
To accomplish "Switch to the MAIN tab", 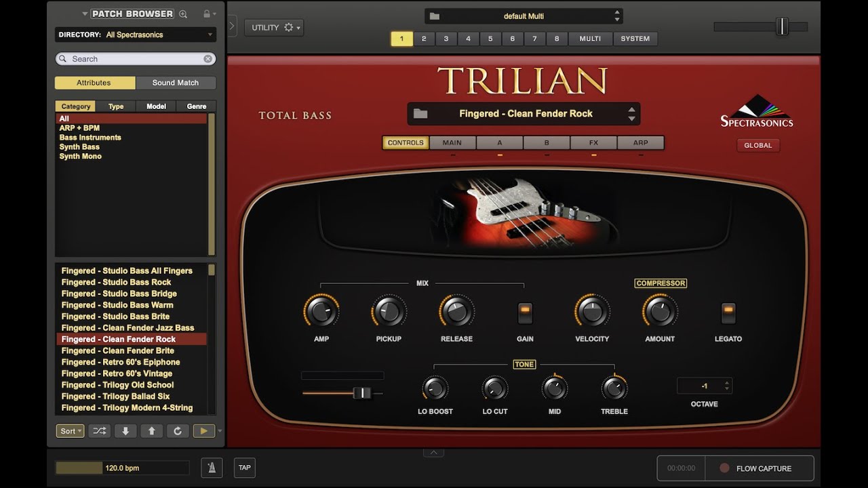I will (x=452, y=143).
